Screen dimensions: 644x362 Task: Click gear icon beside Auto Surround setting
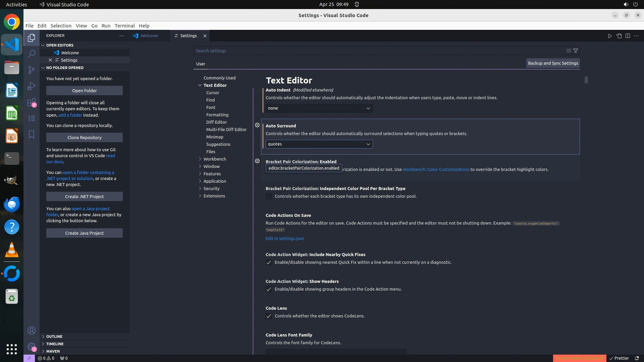(257, 125)
